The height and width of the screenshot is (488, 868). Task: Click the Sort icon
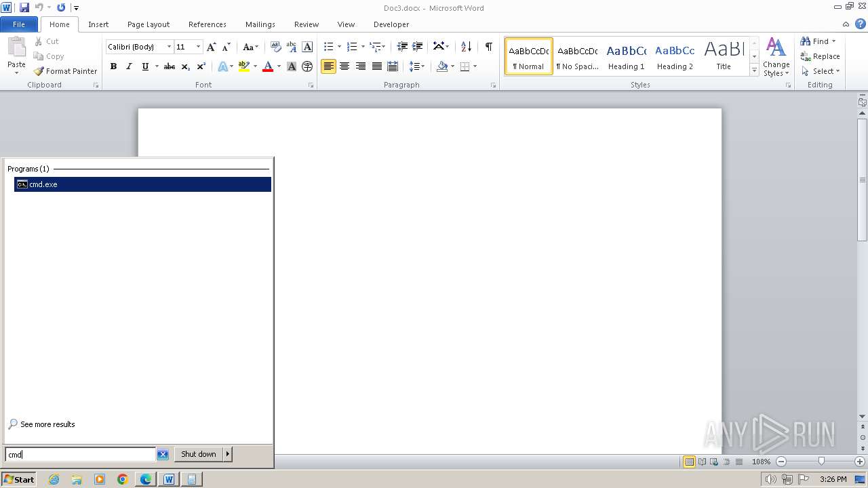tap(466, 47)
